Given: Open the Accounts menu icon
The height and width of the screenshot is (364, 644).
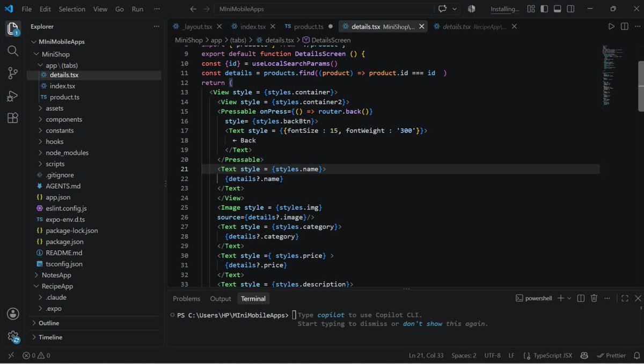Looking at the screenshot, I should pos(13,314).
